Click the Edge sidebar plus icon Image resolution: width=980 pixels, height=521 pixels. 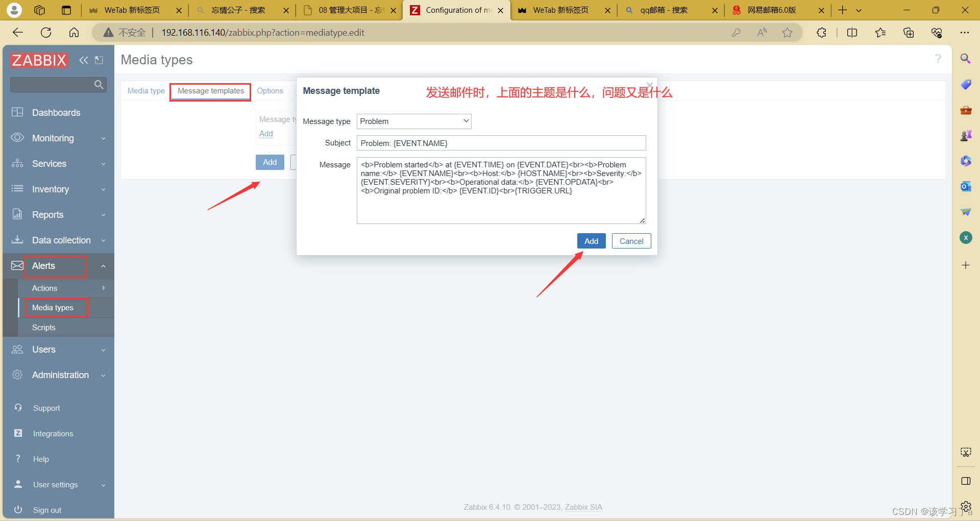click(x=966, y=265)
